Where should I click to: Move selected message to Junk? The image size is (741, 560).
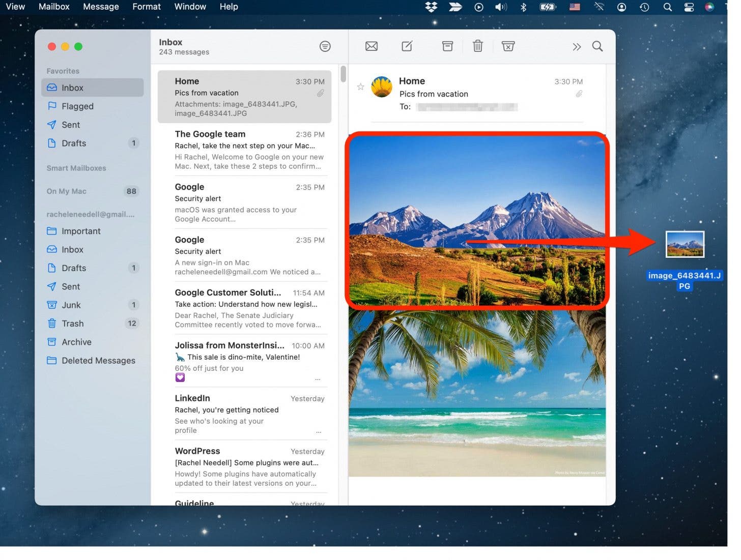click(x=508, y=46)
